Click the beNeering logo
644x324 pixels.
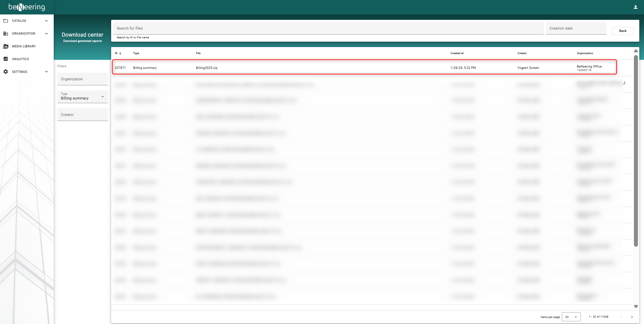click(27, 7)
